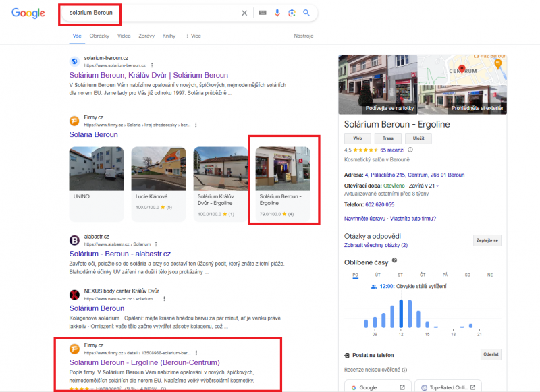Select ST day in popular times

400,275
